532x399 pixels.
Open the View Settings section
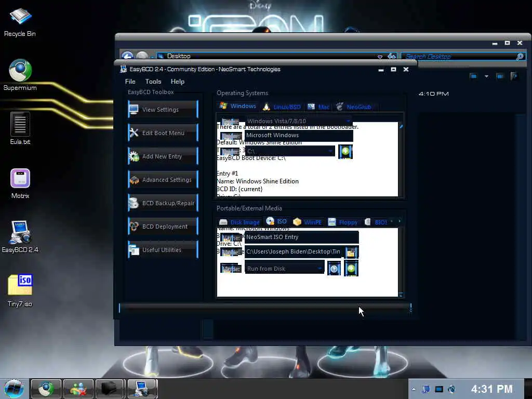(163, 109)
